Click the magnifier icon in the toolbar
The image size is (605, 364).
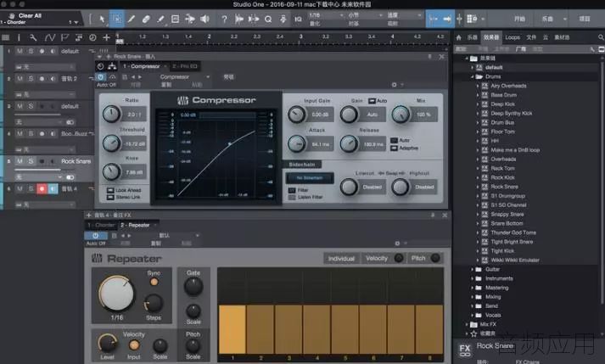pos(268,19)
